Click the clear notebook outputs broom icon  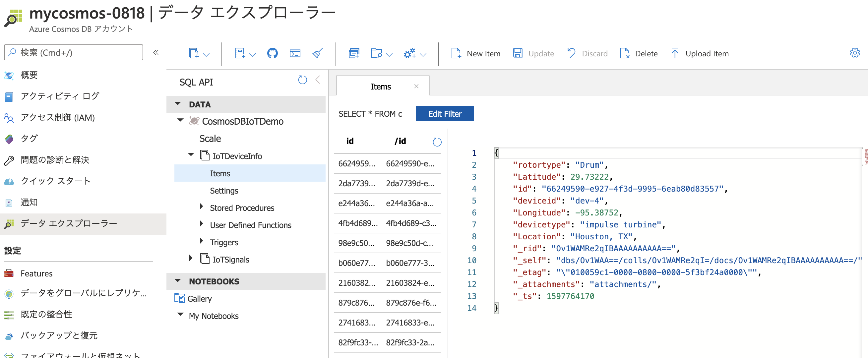pos(317,53)
